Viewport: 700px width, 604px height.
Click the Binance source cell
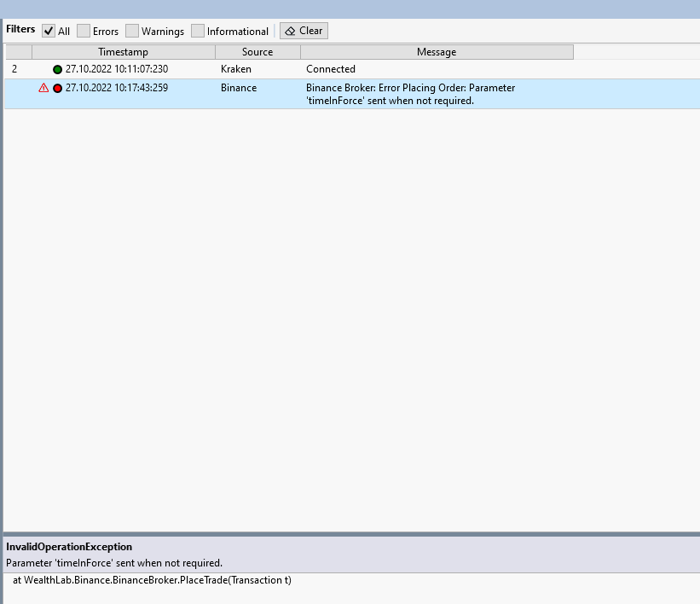(x=239, y=88)
